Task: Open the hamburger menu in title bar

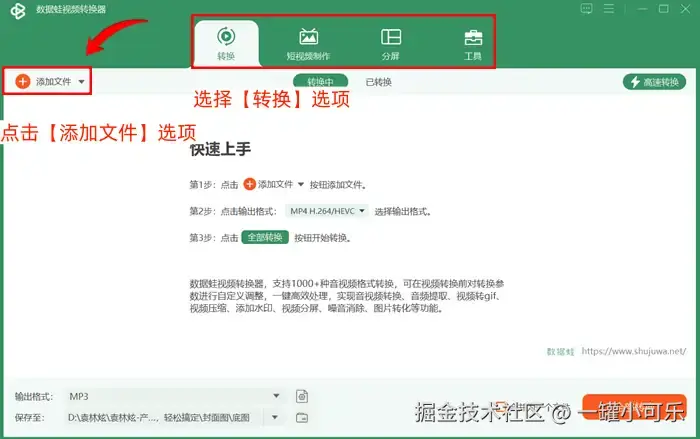Action: point(609,8)
